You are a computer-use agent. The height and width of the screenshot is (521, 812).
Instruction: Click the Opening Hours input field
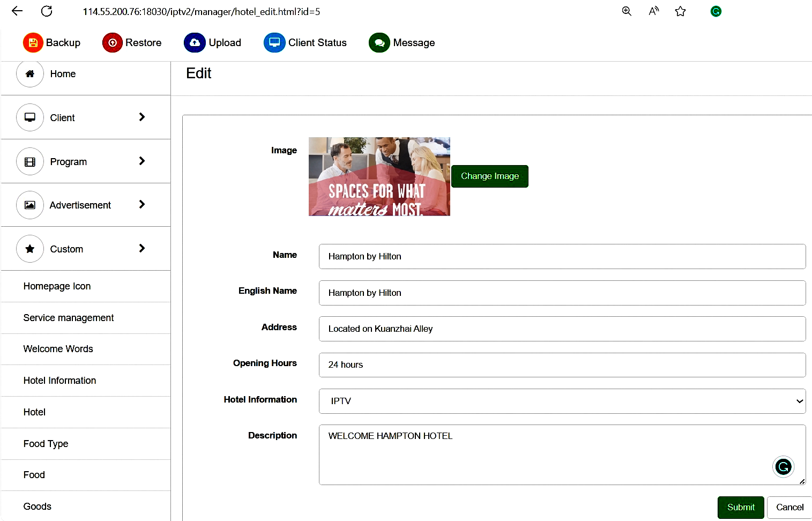(562, 364)
